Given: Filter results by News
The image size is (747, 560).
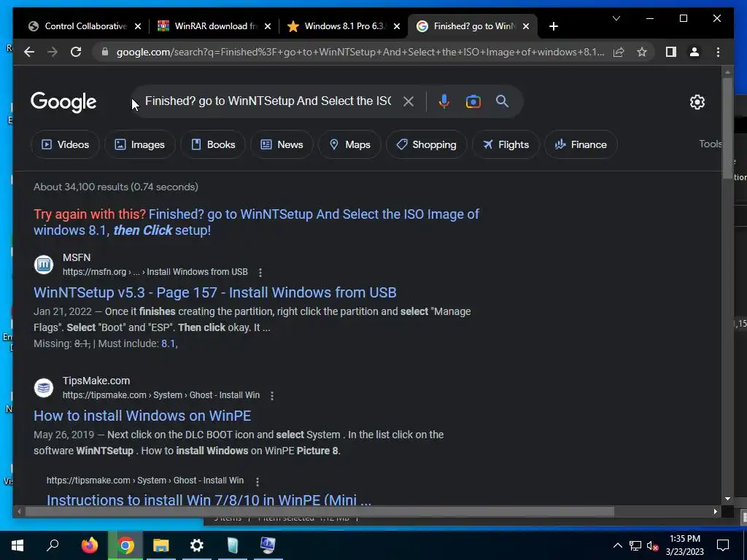Looking at the screenshot, I should pos(282,144).
